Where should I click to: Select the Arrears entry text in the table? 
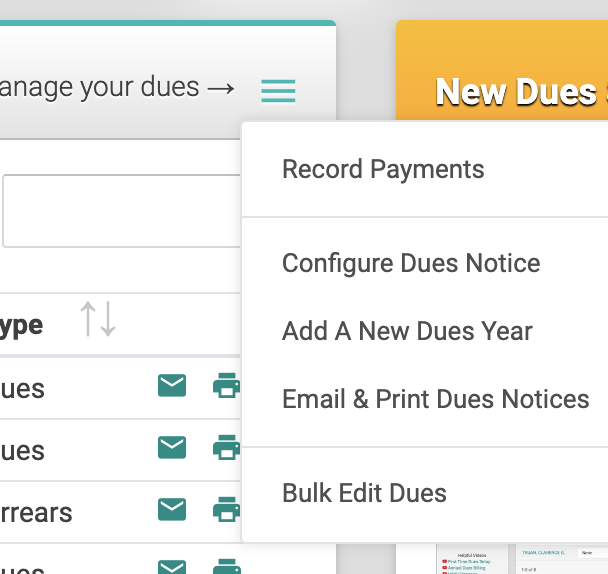[x=36, y=513]
